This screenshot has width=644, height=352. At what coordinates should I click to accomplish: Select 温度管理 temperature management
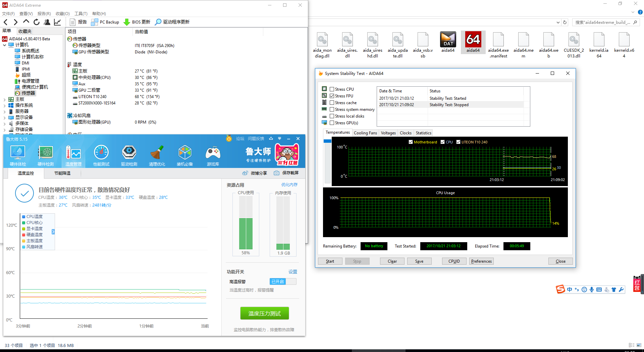tap(73, 156)
